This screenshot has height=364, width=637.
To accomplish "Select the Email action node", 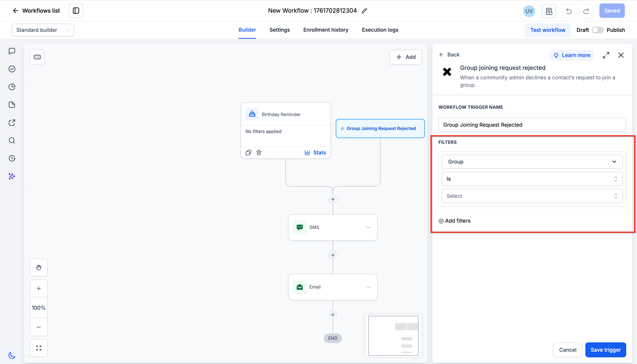I will pos(333,287).
